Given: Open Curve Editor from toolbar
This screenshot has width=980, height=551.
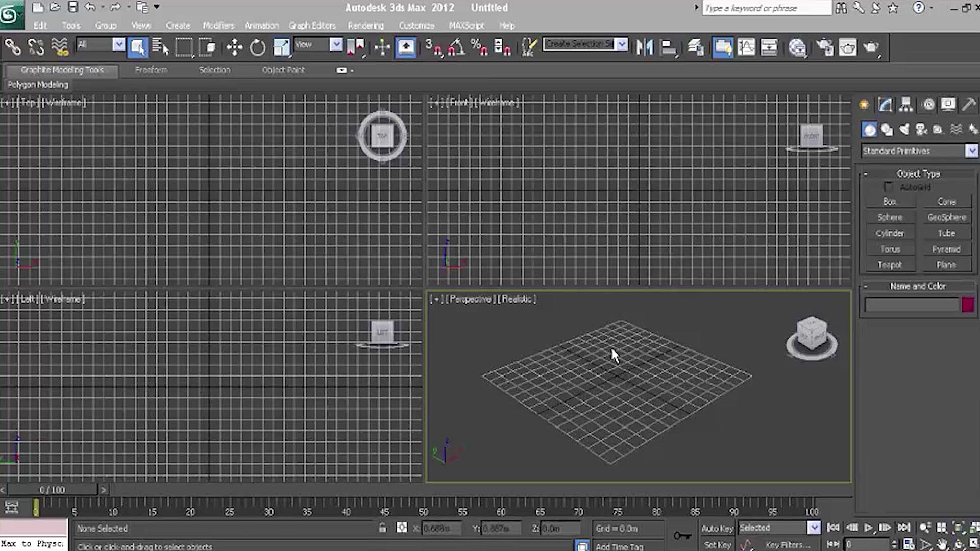Looking at the screenshot, I should tap(746, 47).
